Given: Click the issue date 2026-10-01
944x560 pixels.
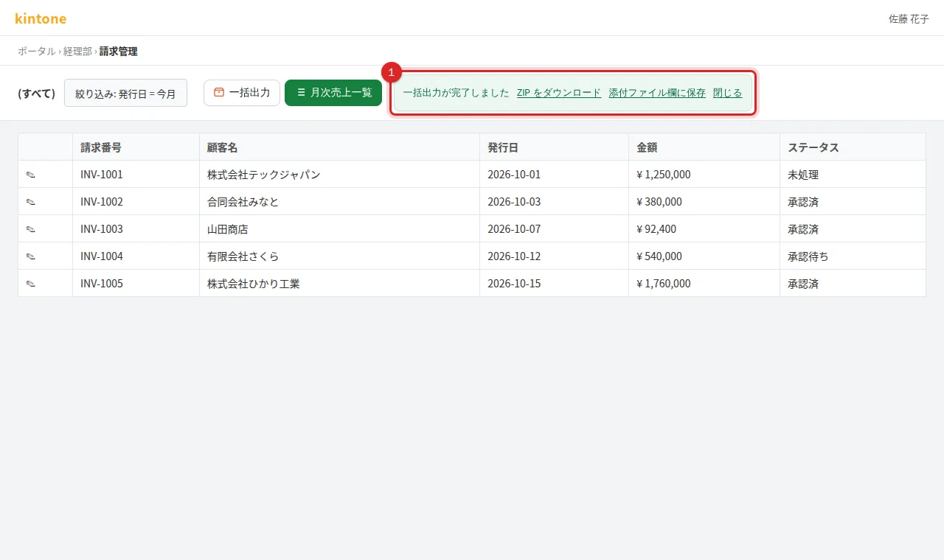Looking at the screenshot, I should pyautogui.click(x=514, y=175).
